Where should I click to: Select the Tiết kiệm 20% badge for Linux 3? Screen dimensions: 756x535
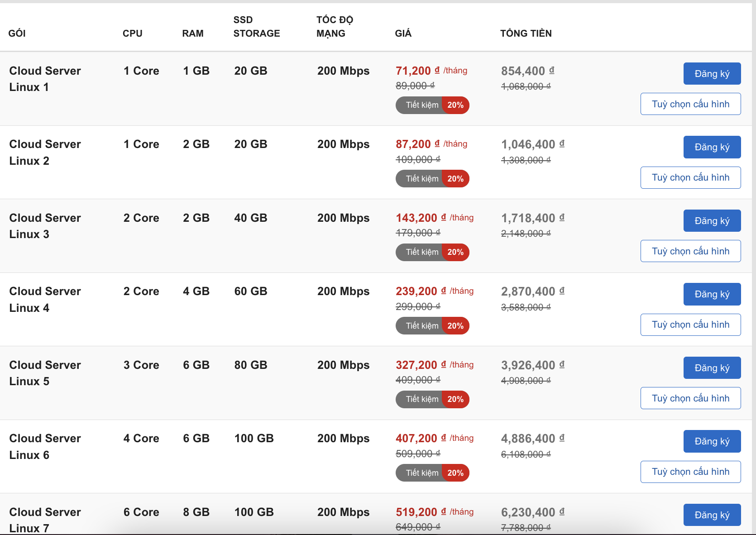click(x=432, y=252)
